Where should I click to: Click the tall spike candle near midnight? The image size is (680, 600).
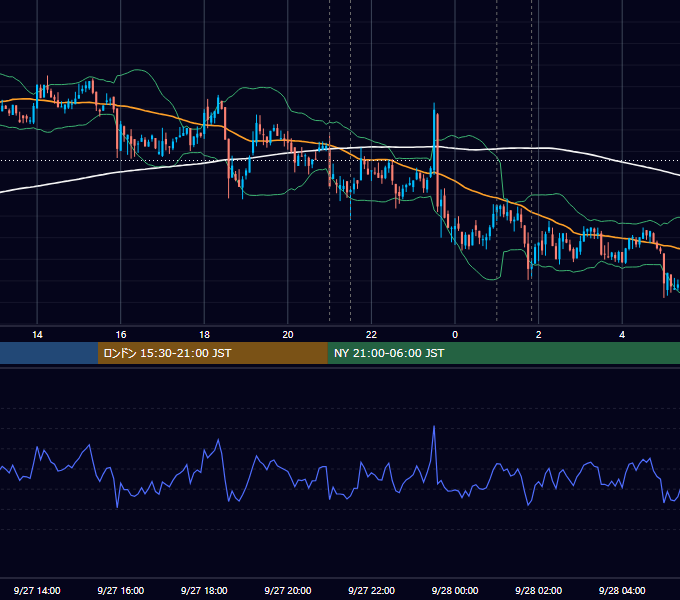click(434, 139)
